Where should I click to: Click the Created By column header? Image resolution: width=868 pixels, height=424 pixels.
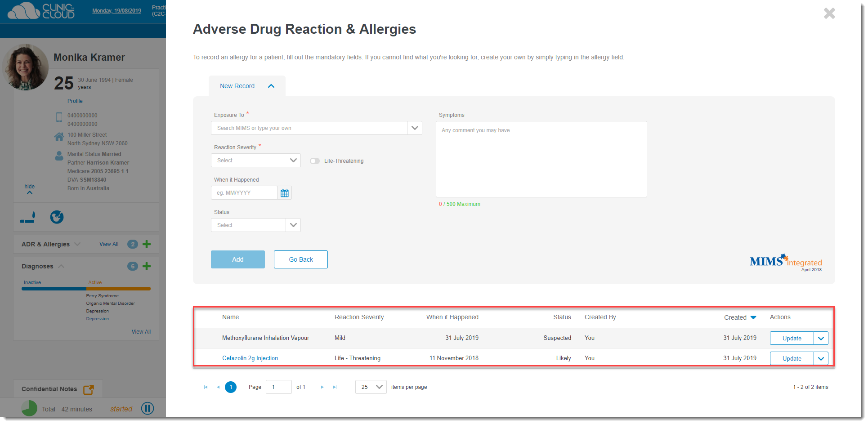(x=600, y=317)
